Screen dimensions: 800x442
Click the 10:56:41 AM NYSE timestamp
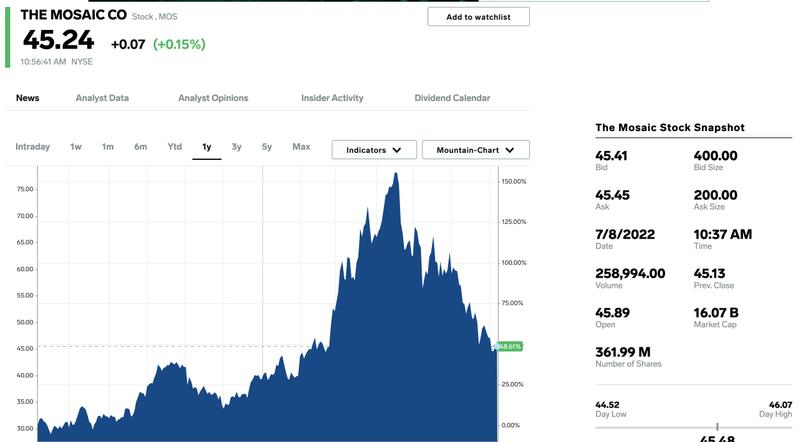pos(57,62)
